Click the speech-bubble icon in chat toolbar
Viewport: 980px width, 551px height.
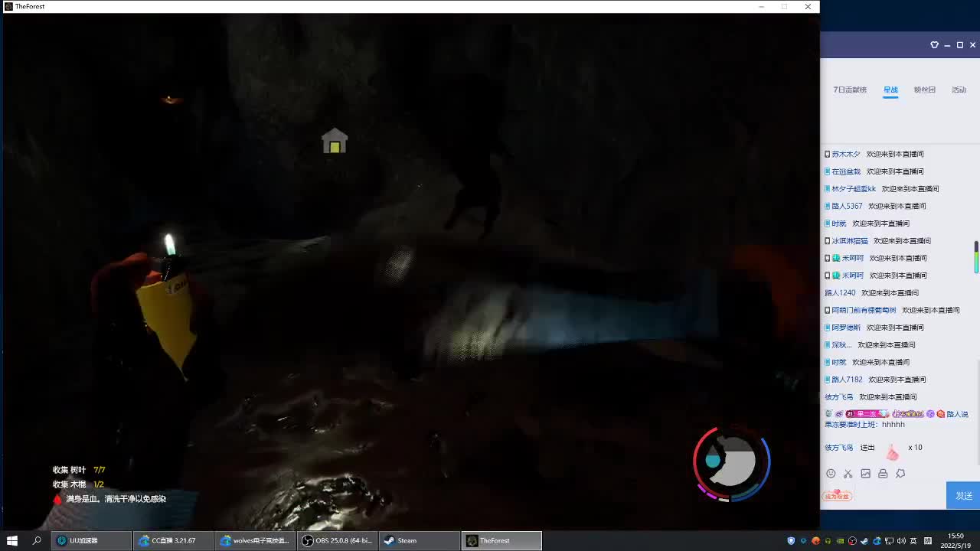tap(900, 474)
